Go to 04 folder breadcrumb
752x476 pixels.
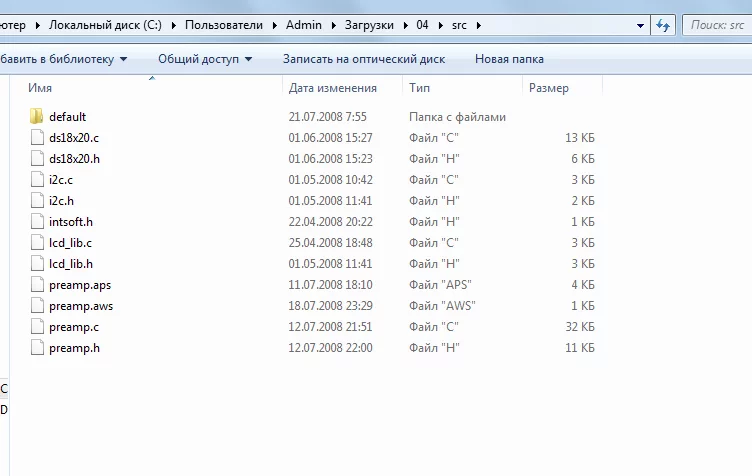click(422, 25)
